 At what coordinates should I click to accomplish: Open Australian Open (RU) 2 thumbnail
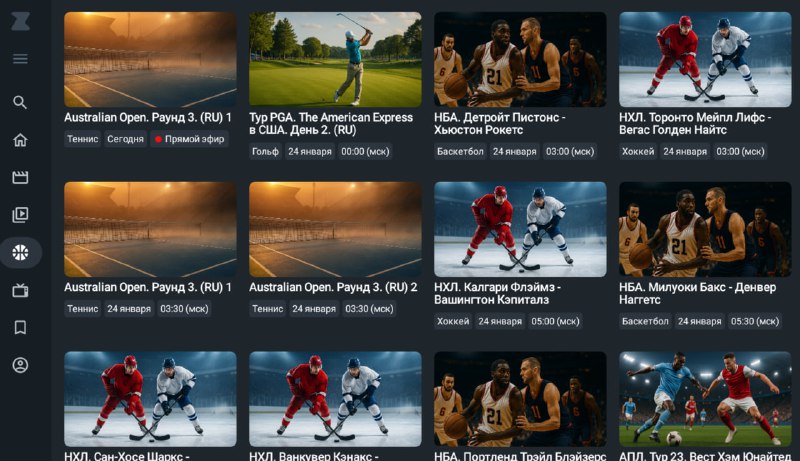click(x=335, y=229)
